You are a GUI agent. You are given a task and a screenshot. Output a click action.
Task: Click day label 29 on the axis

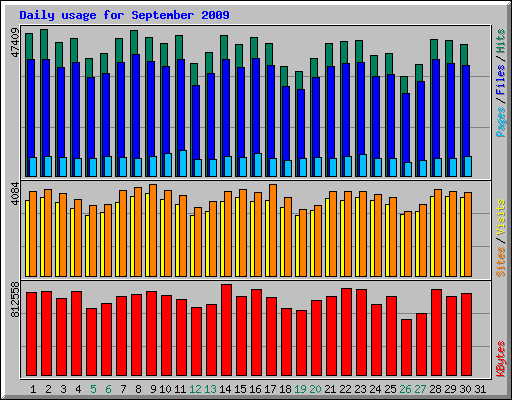450,389
